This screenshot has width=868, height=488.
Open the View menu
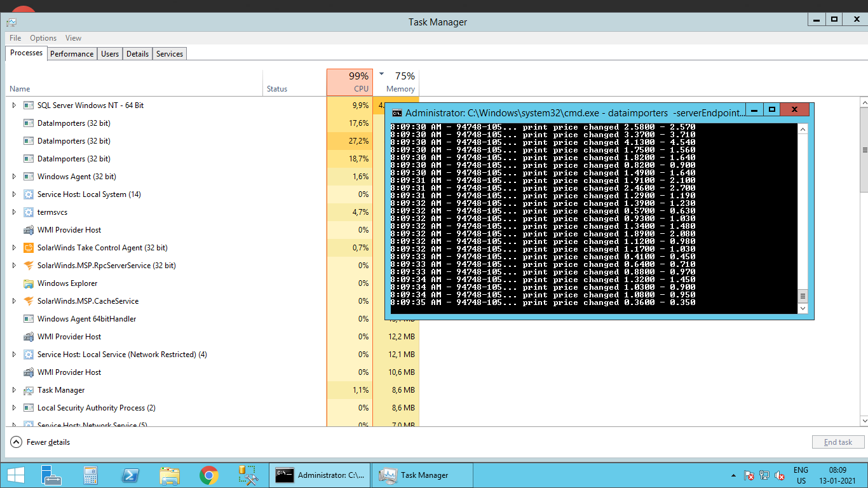click(73, 38)
